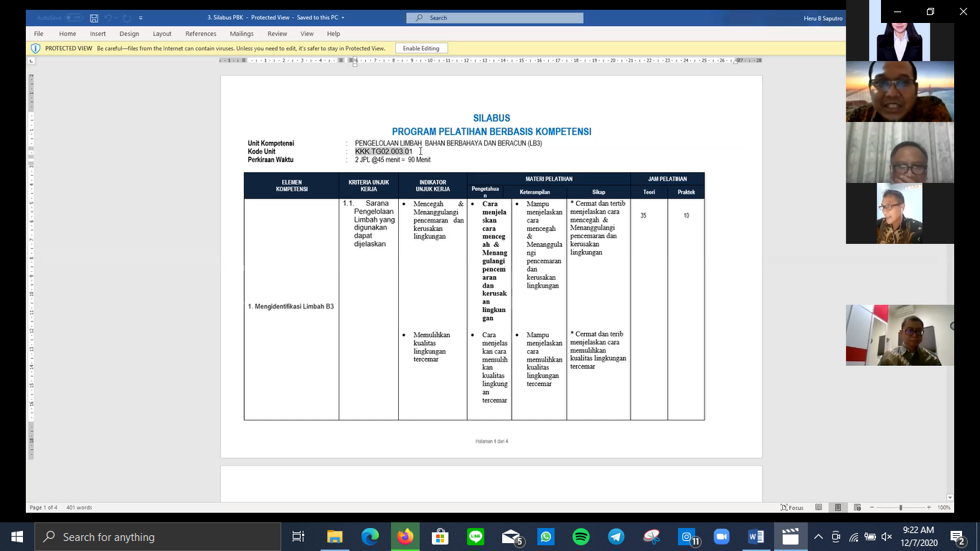Screen dimensions: 980x551
Task: Show hidden system tray icons
Action: [818, 537]
